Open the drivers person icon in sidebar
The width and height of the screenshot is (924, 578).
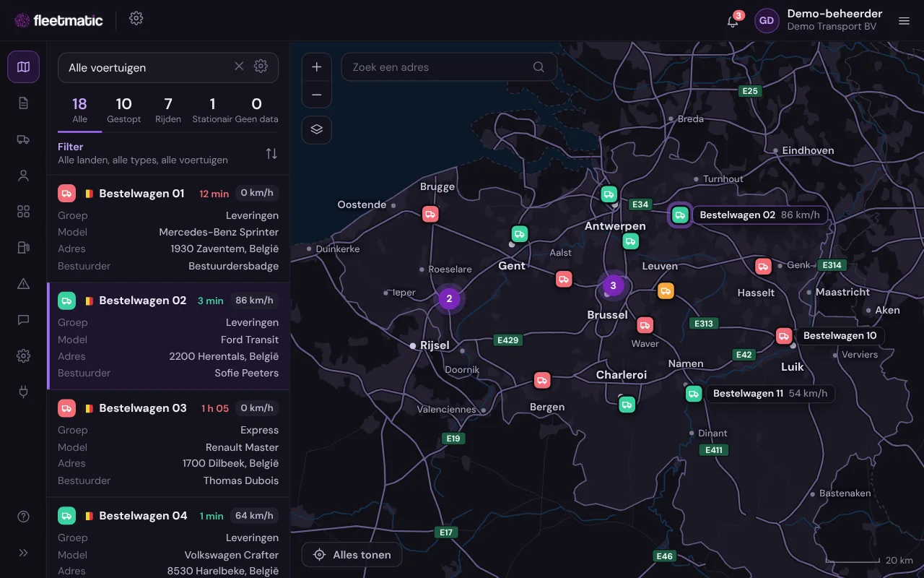(23, 176)
